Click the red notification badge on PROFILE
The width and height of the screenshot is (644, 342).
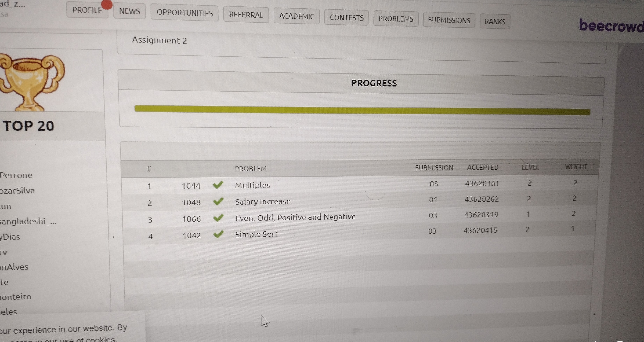tap(107, 4)
